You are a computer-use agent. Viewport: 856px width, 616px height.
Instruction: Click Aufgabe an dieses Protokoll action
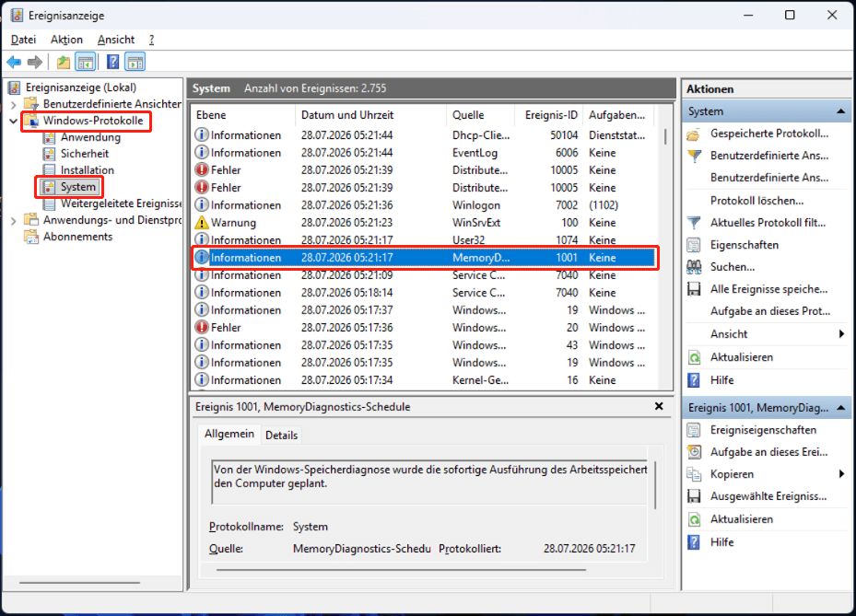pyautogui.click(x=769, y=311)
